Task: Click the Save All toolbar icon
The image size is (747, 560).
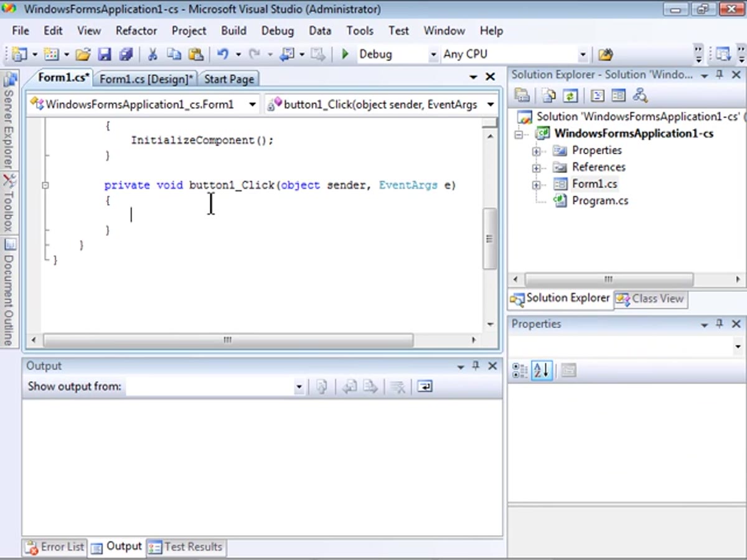Action: [126, 55]
